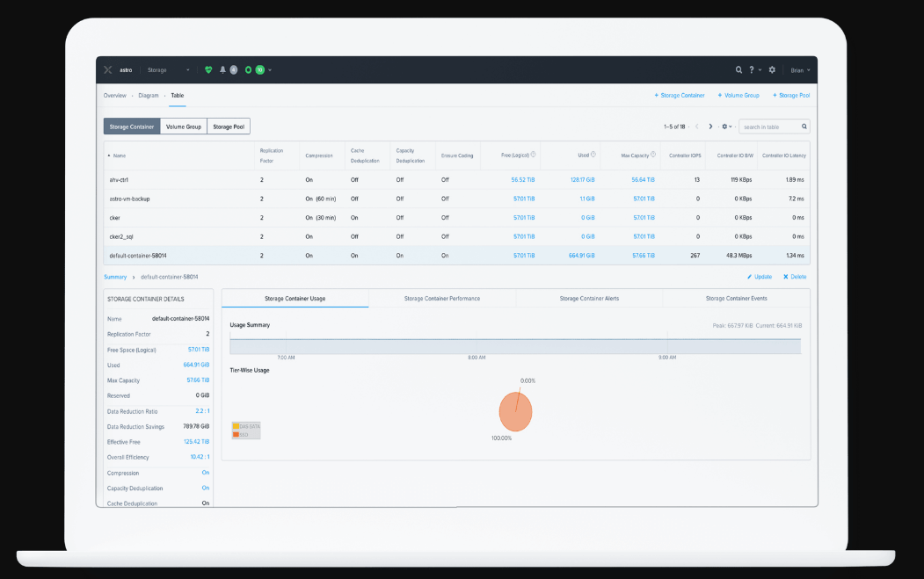The width and height of the screenshot is (924, 579).
Task: Open the table options gear above the grid
Action: [724, 126]
